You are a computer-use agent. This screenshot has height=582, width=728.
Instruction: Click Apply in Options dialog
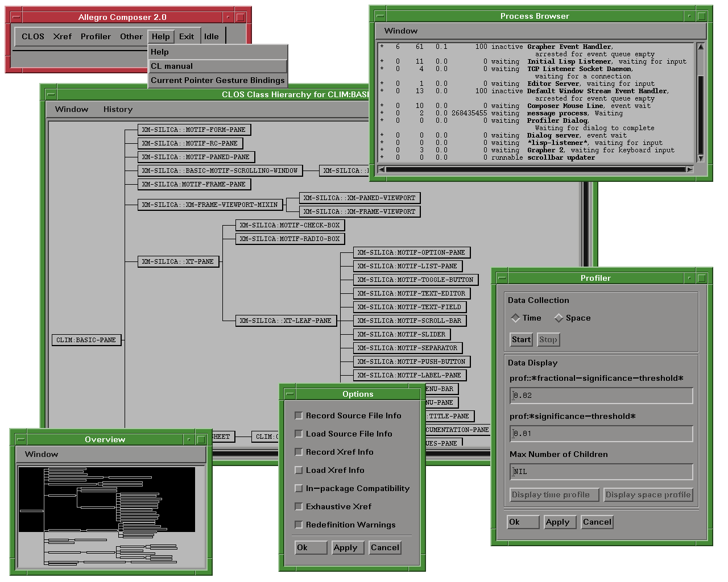(x=348, y=547)
